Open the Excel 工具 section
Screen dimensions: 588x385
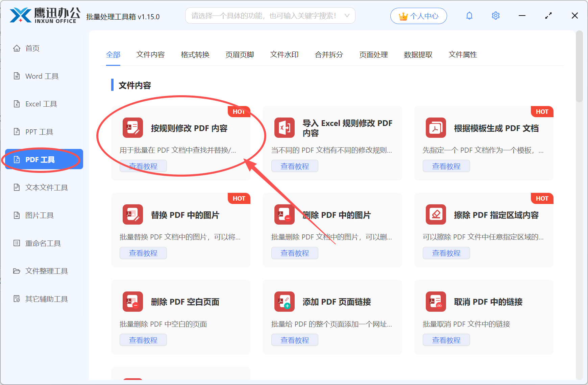41,104
